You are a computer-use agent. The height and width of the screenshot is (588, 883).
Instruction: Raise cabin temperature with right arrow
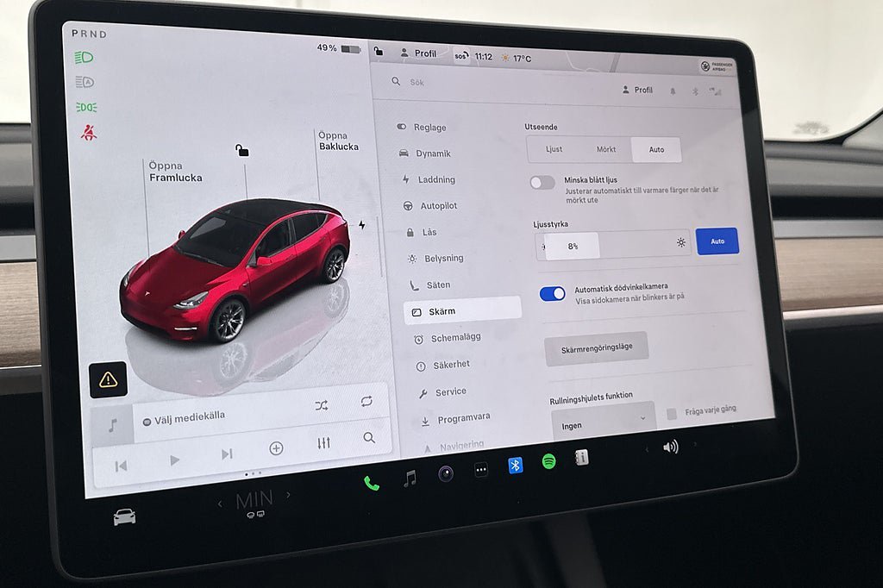(x=288, y=495)
